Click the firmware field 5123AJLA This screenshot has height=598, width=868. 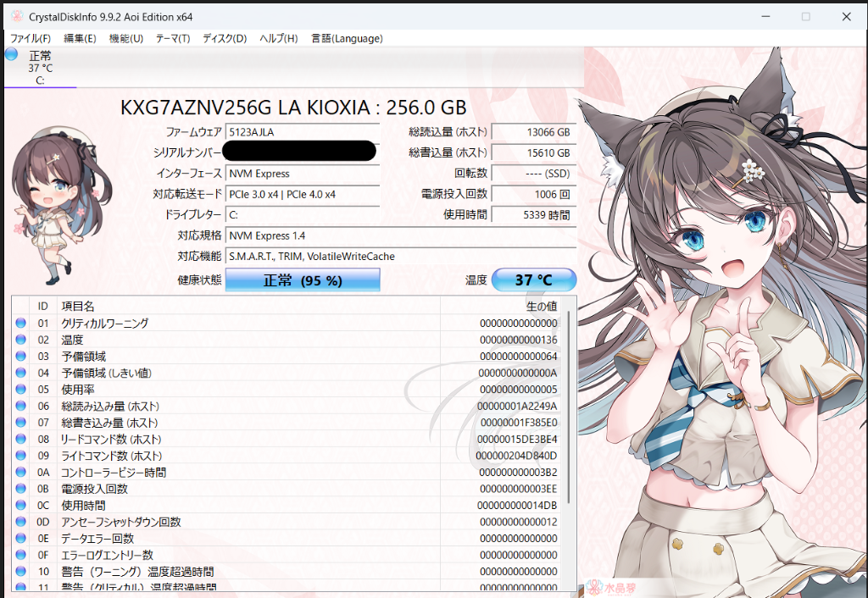(303, 131)
